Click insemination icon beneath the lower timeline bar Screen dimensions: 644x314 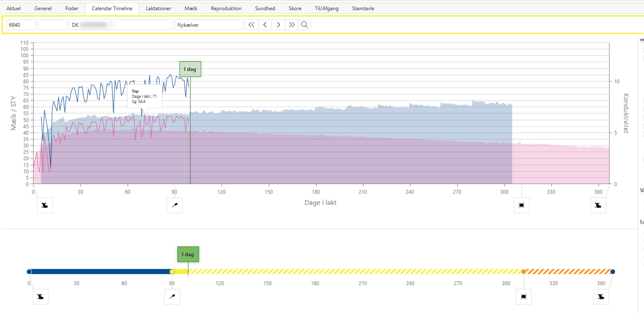(x=172, y=297)
